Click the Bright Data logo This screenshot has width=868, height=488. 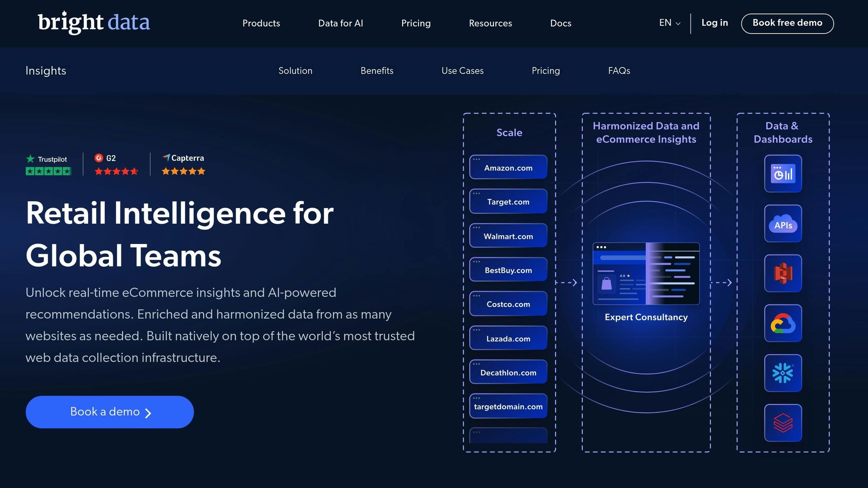(94, 23)
